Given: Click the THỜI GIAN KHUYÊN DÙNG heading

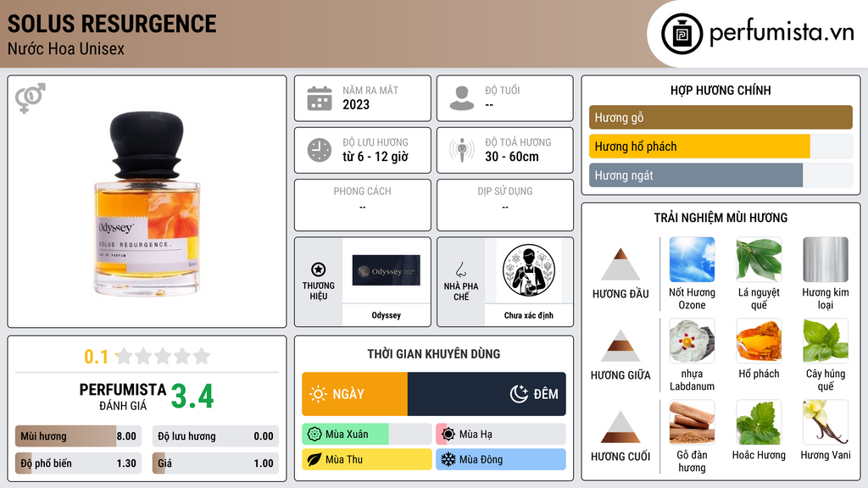Looking at the screenshot, I should tap(434, 353).
